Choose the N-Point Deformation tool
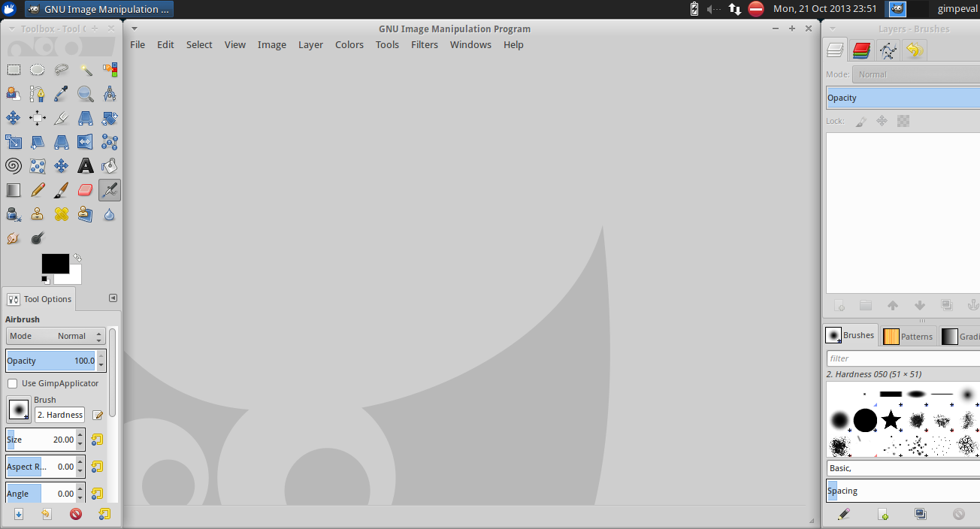The height and width of the screenshot is (529, 980). (x=38, y=166)
